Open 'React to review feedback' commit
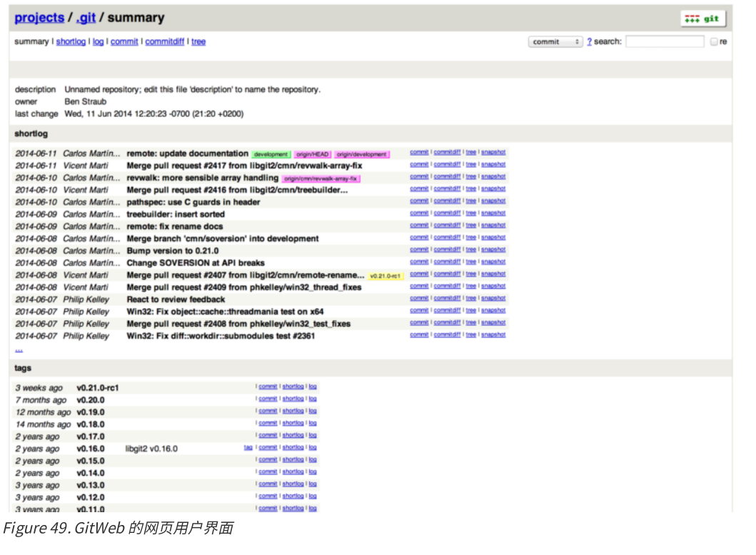756x555 pixels. [x=176, y=300]
